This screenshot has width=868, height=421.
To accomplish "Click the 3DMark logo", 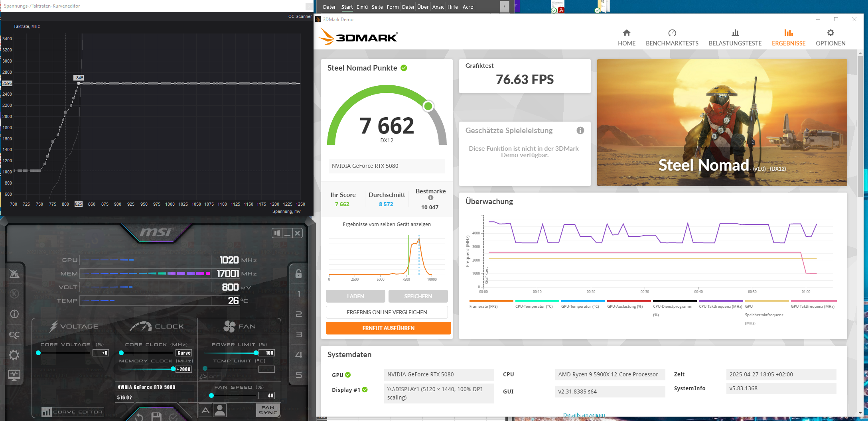I will [x=359, y=37].
